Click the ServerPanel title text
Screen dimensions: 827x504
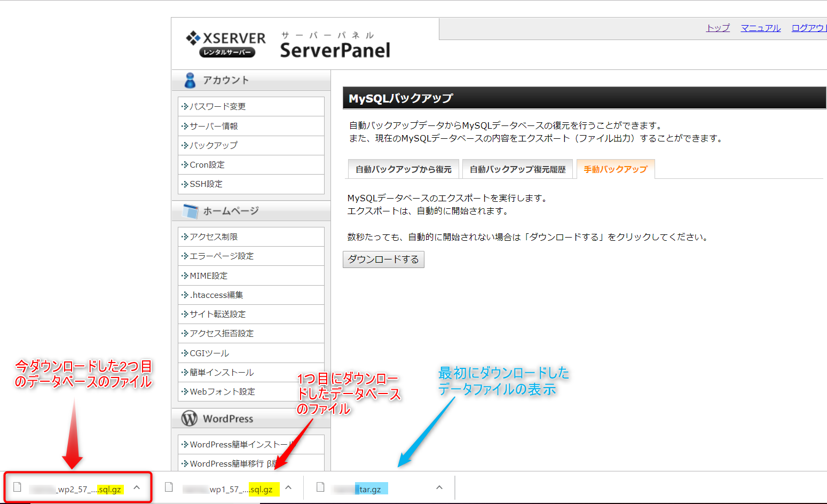click(x=335, y=50)
